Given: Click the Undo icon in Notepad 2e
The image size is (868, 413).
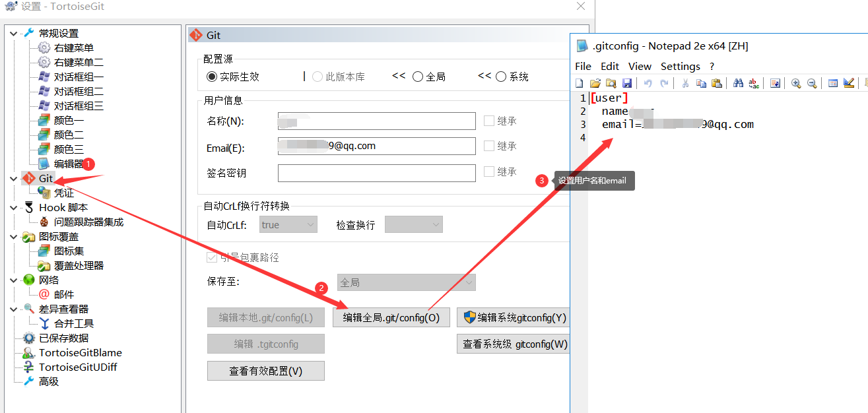Looking at the screenshot, I should (x=648, y=82).
